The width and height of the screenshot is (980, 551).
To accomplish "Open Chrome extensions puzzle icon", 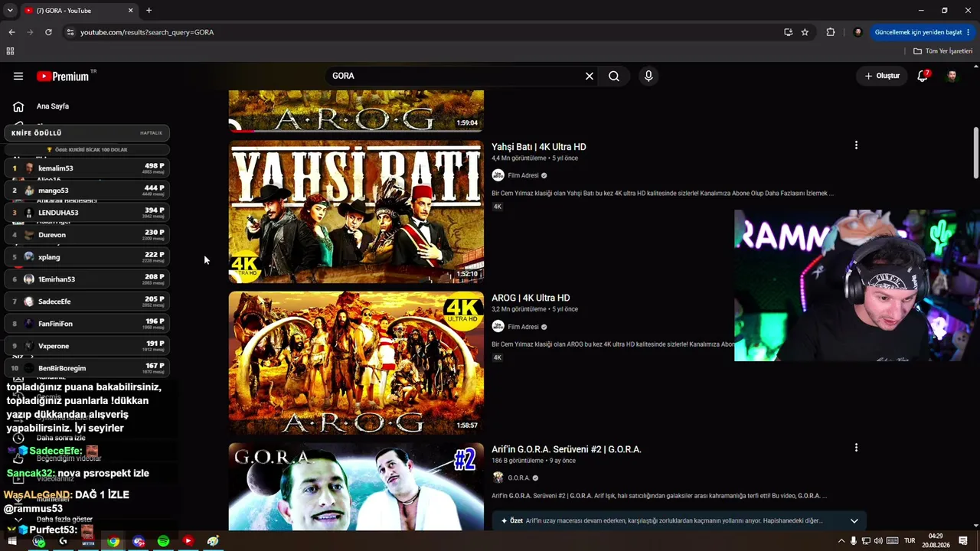I will (831, 32).
